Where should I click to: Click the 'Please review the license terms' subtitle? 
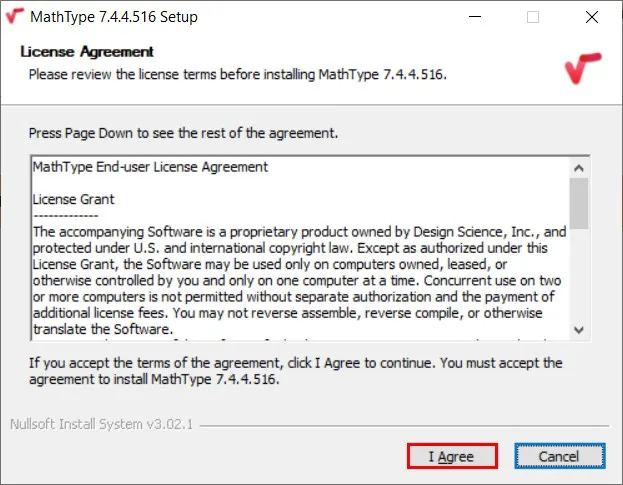point(236,74)
